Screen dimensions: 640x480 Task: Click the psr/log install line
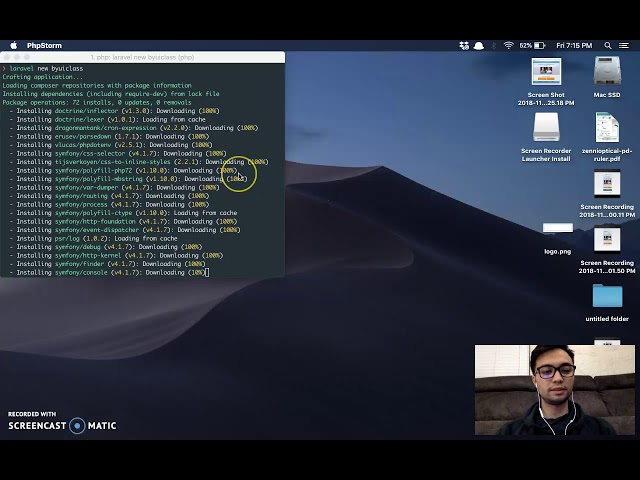click(x=93, y=239)
